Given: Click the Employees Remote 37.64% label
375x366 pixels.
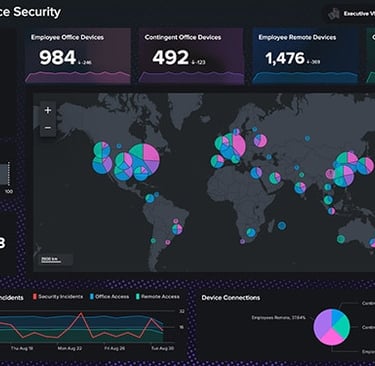Looking at the screenshot, I should (278, 318).
